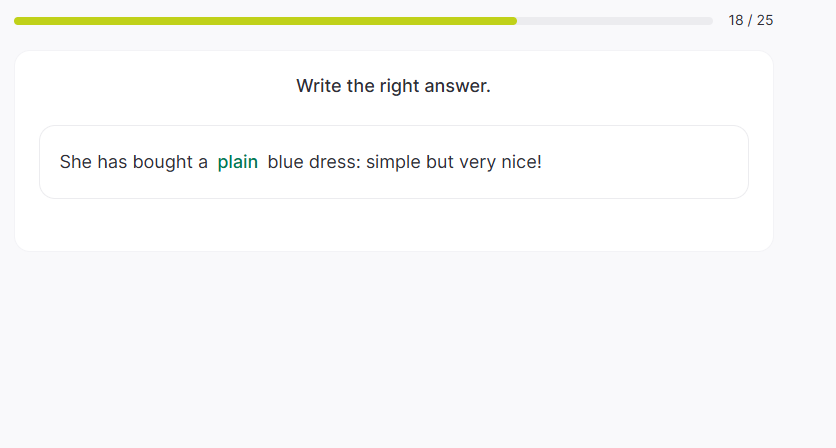Viewport: 836px width, 448px height.
Task: Click the green filled portion of progress bar
Action: [x=265, y=20]
